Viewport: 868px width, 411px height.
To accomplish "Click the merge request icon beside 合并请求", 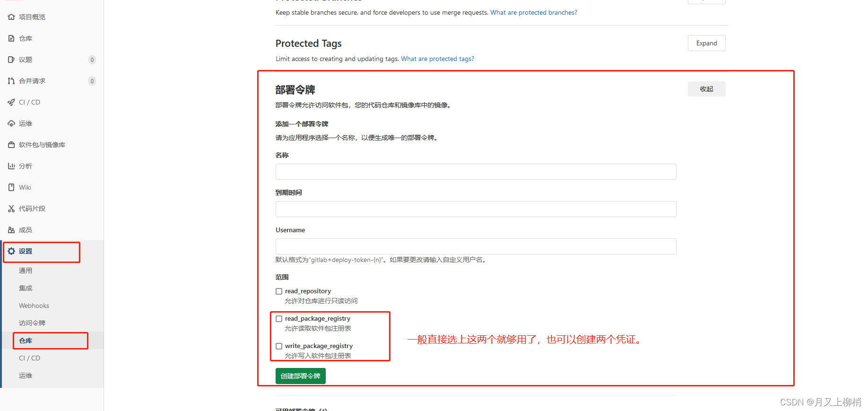I will 11,81.
